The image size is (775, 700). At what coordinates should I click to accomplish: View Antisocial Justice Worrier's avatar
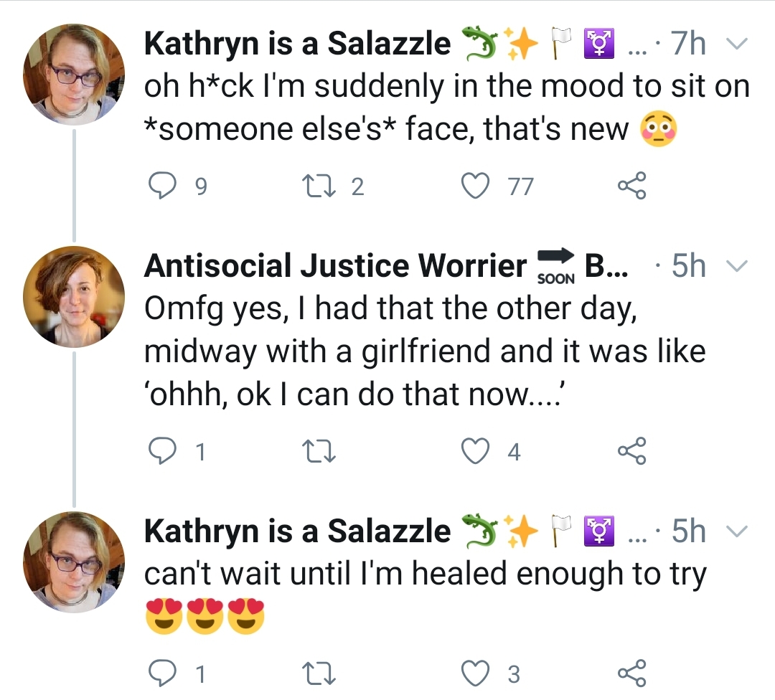coord(74,297)
